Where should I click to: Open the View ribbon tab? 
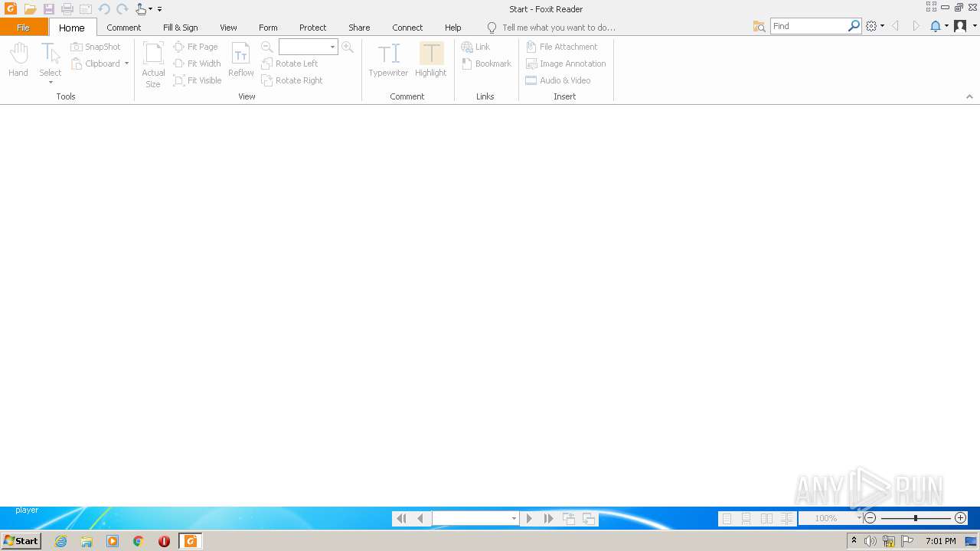click(228, 28)
